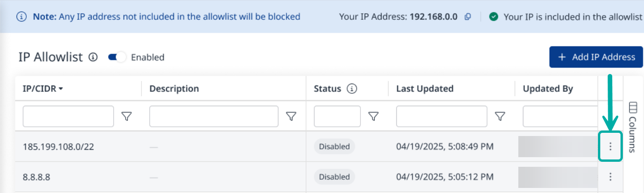Click the info icon beside the Note banner
This screenshot has height=193, width=644.
pyautogui.click(x=21, y=17)
